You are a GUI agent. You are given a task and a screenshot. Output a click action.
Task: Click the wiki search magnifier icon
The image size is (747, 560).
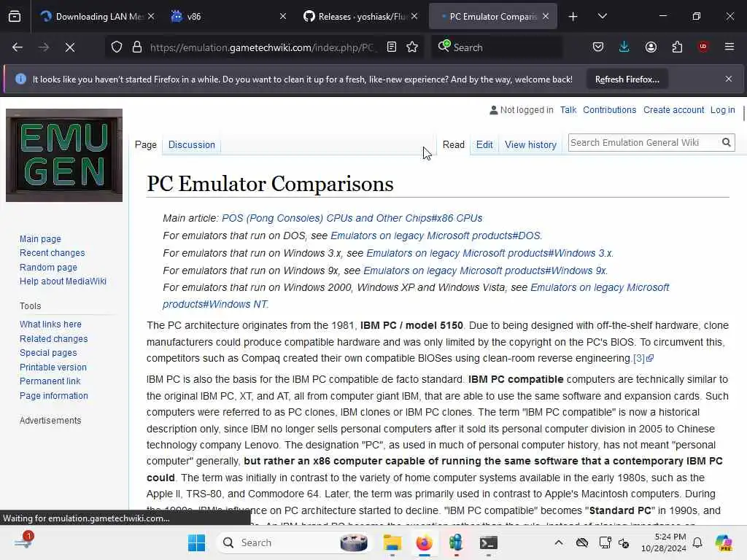coord(726,142)
